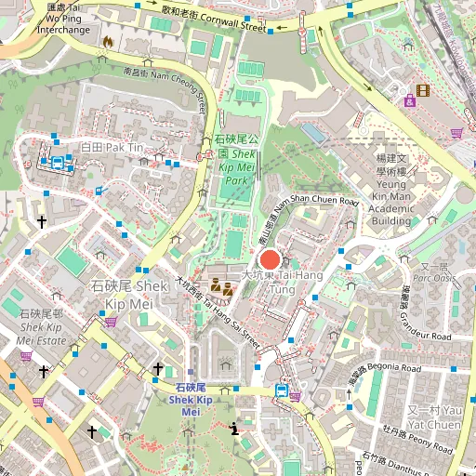
Task: Click the Pak Tin bus station icon
Action: (58, 163)
